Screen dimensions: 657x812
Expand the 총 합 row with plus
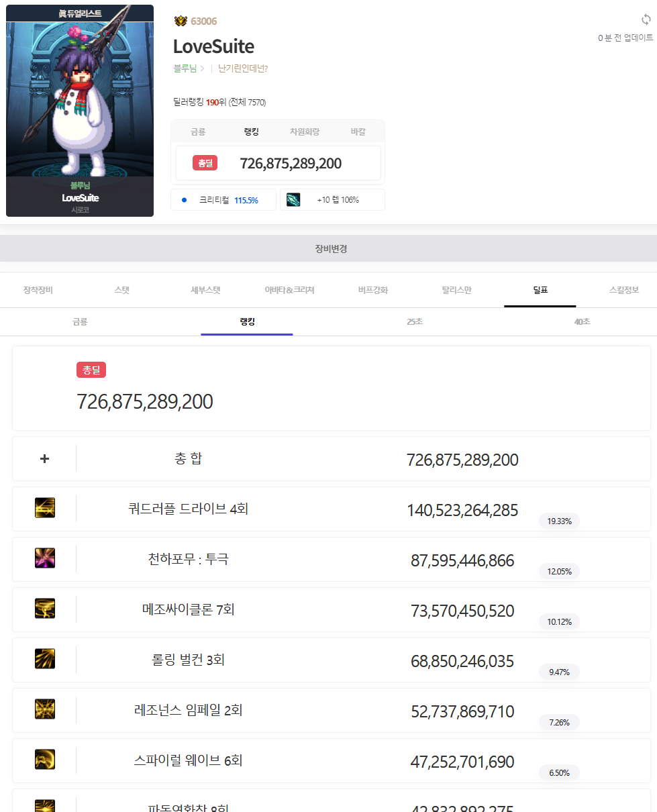(x=45, y=459)
